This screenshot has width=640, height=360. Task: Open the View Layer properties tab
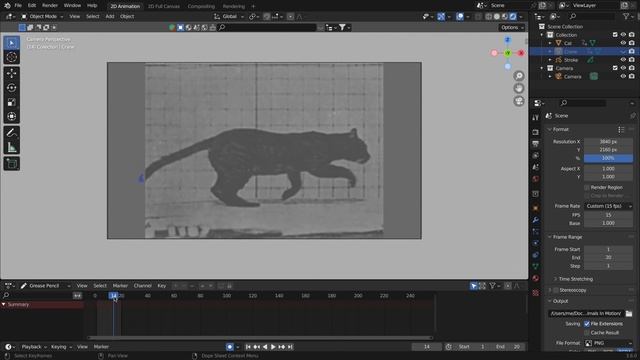pyautogui.click(x=536, y=156)
